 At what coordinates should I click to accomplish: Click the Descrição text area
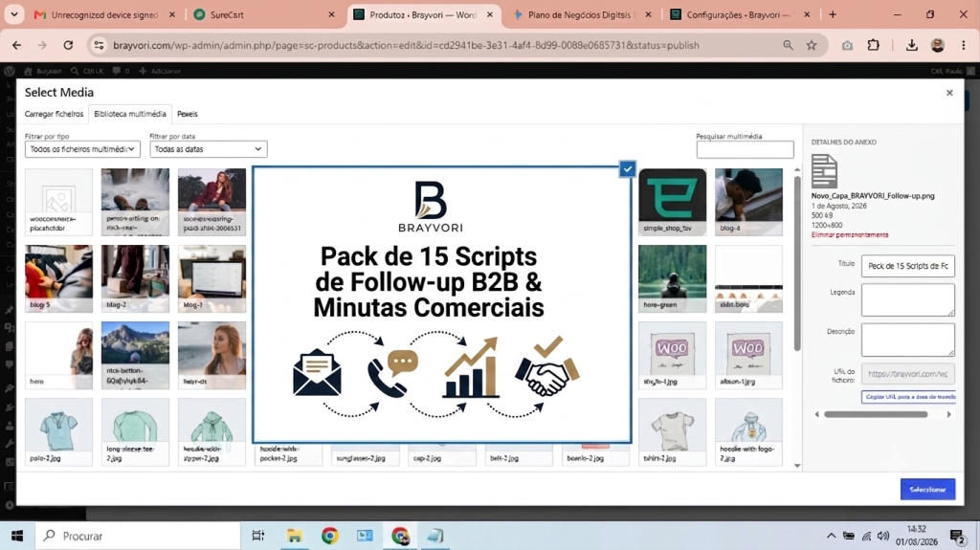coord(907,340)
